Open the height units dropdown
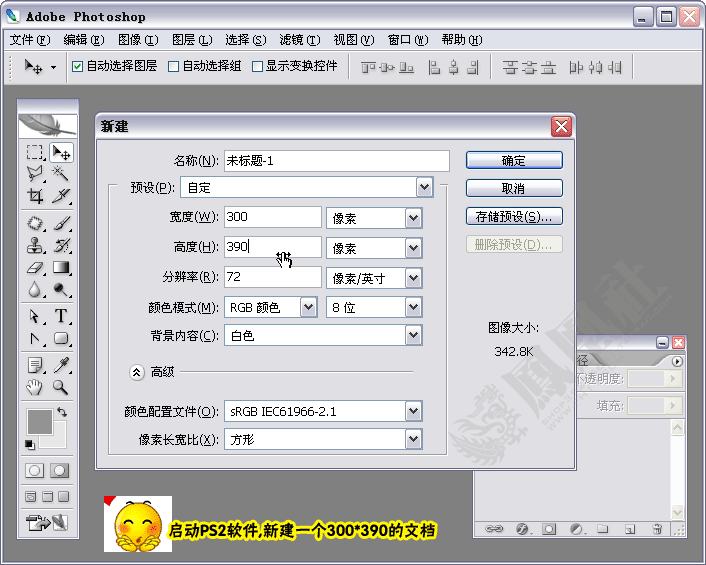The height and width of the screenshot is (565, 706). point(413,248)
